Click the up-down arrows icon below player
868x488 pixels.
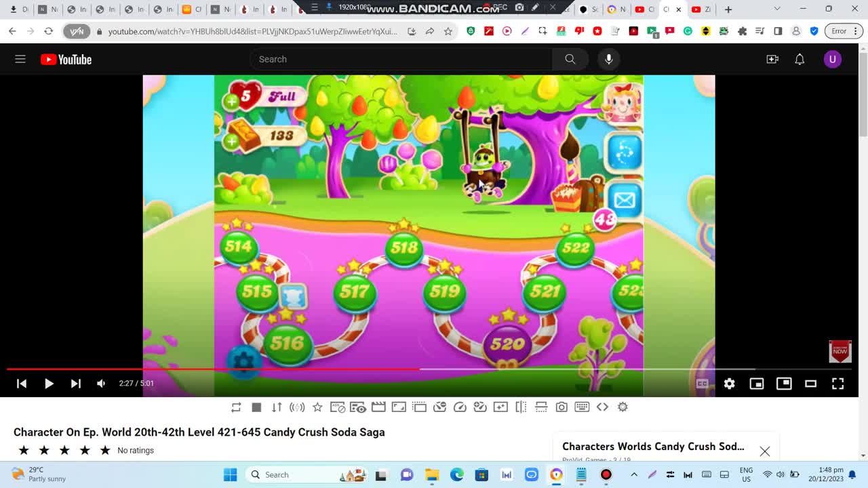click(277, 407)
